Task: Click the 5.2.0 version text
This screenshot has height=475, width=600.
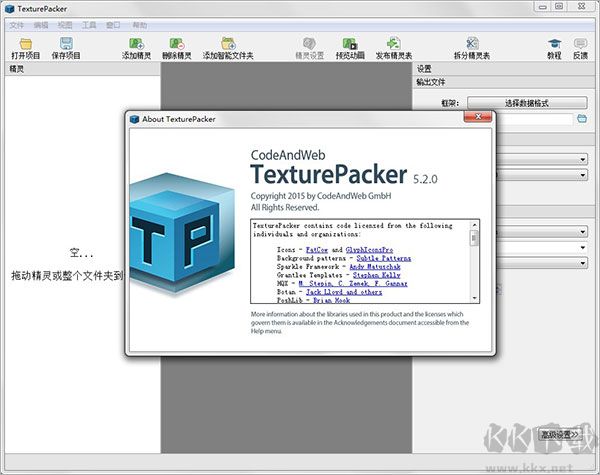Action: [x=425, y=179]
